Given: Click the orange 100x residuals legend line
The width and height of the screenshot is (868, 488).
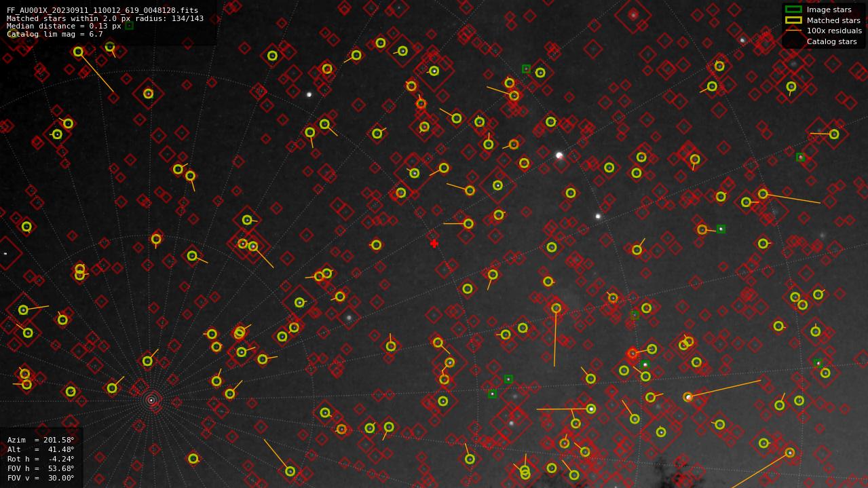Looking at the screenshot, I should click(x=793, y=31).
